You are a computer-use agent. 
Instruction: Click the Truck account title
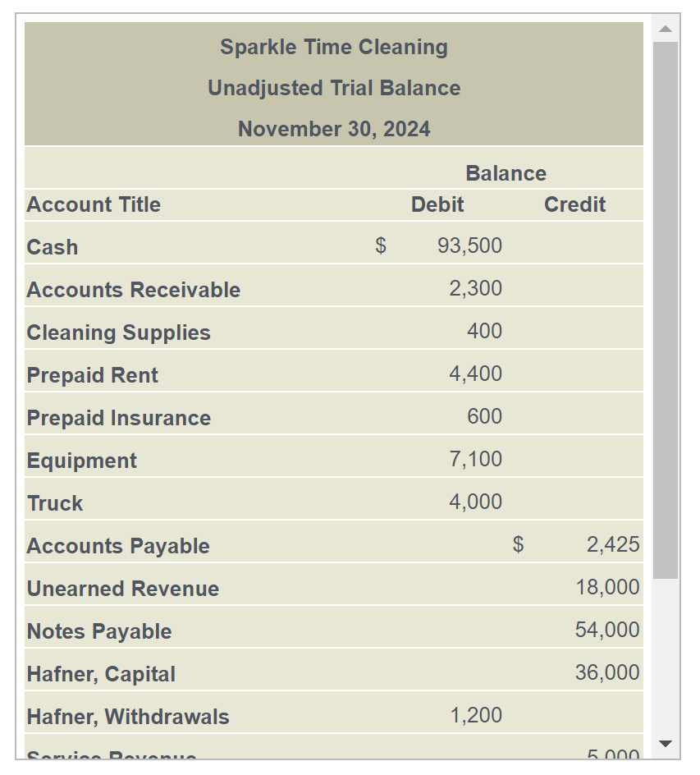tap(54, 502)
